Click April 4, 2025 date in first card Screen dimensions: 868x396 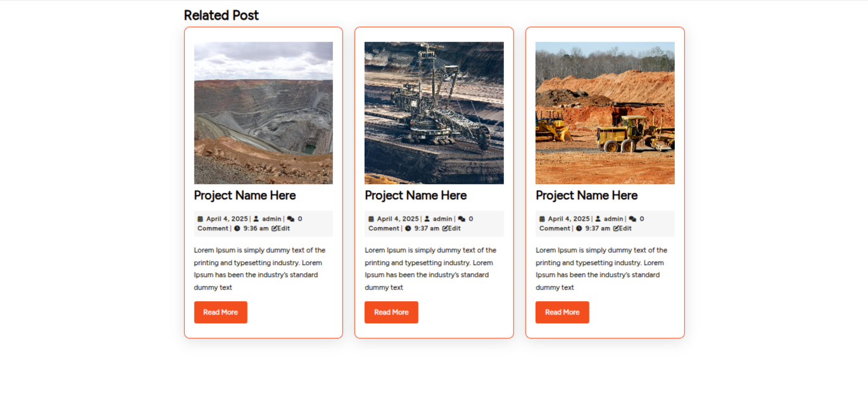227,219
